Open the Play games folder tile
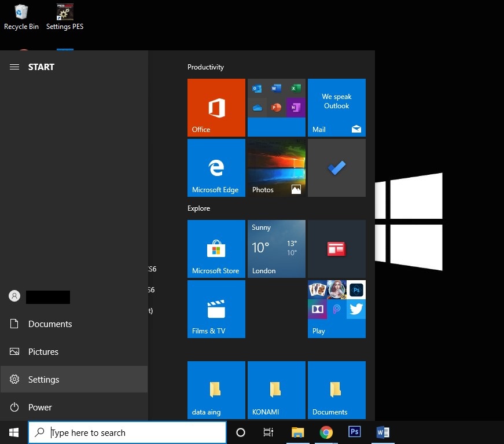Viewport: 504px width, 444px height. coord(337,309)
